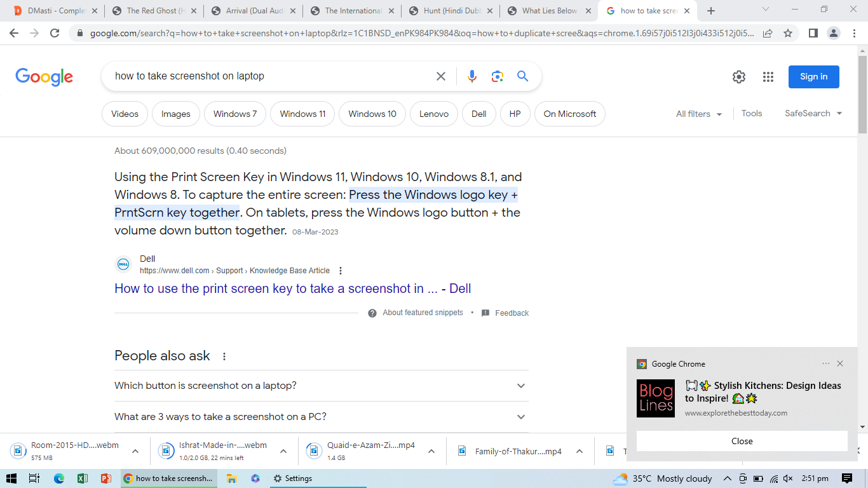
Task: Toggle the Chrome side panel
Action: point(813,33)
